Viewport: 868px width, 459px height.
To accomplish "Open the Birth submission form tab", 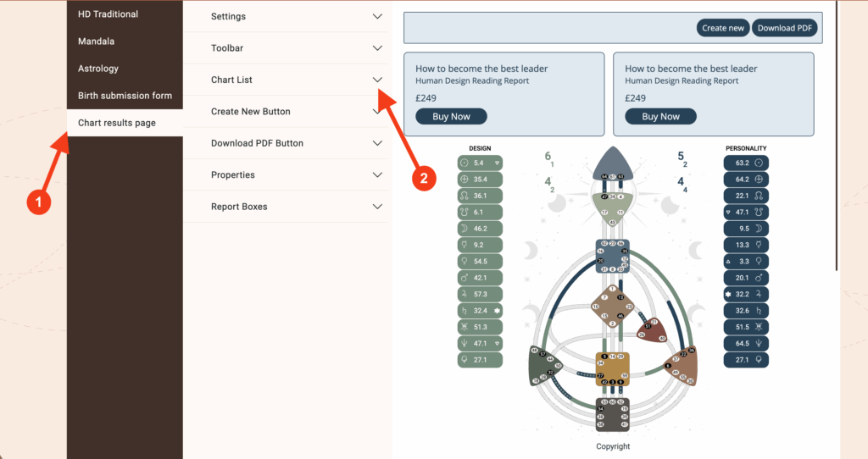I will pos(125,96).
